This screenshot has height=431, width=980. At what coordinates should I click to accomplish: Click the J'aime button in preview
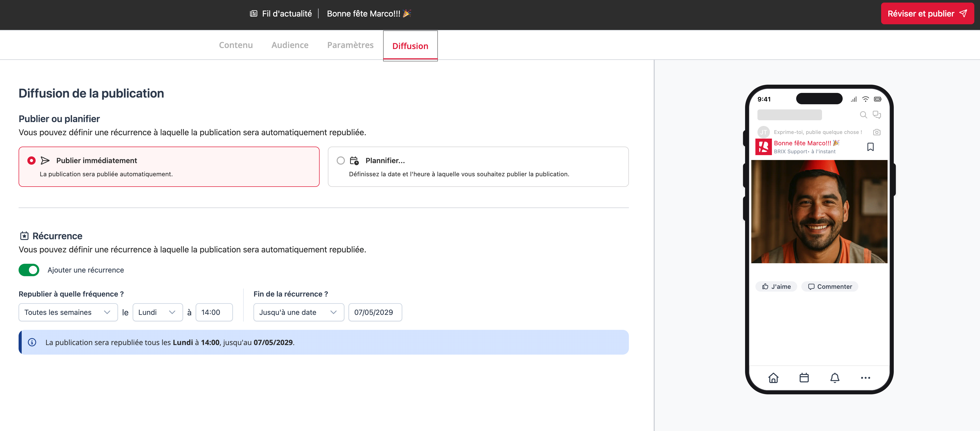pyautogui.click(x=776, y=287)
